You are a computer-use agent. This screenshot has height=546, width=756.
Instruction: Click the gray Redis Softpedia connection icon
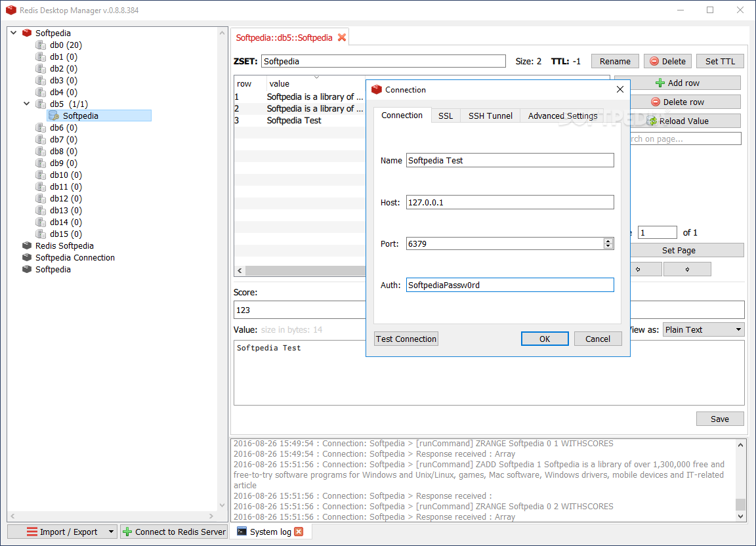(x=27, y=245)
